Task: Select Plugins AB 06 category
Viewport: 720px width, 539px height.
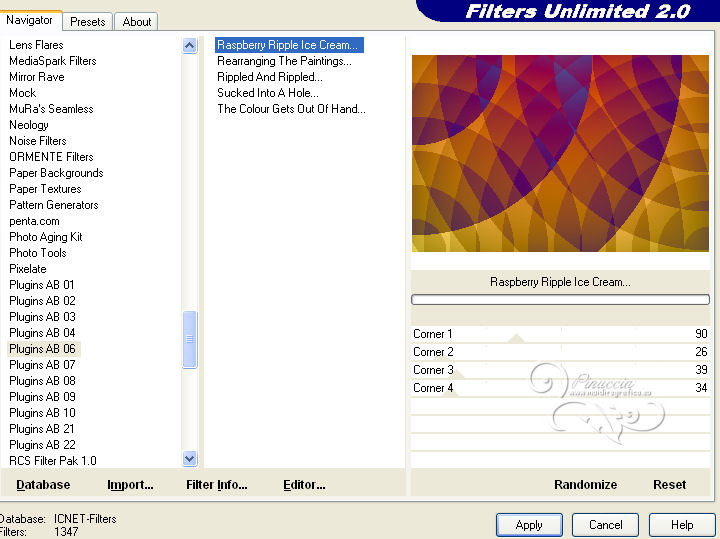Action: pyautogui.click(x=42, y=349)
